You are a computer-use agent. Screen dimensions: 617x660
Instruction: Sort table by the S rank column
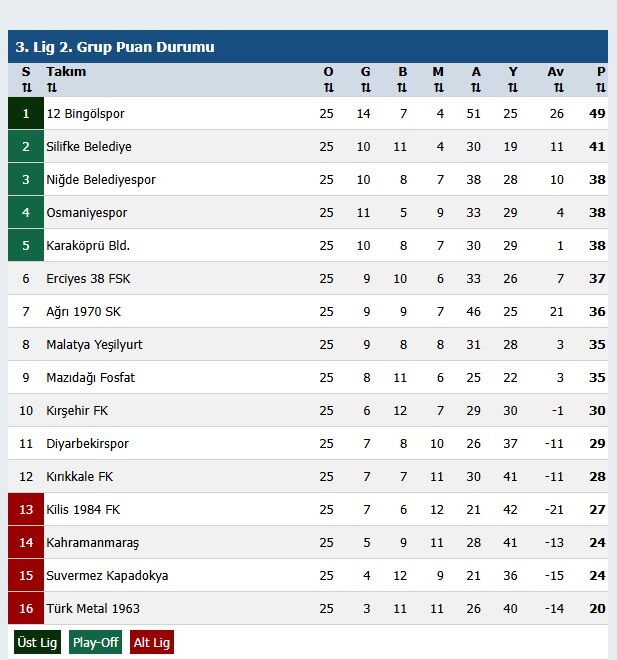[x=26, y=80]
